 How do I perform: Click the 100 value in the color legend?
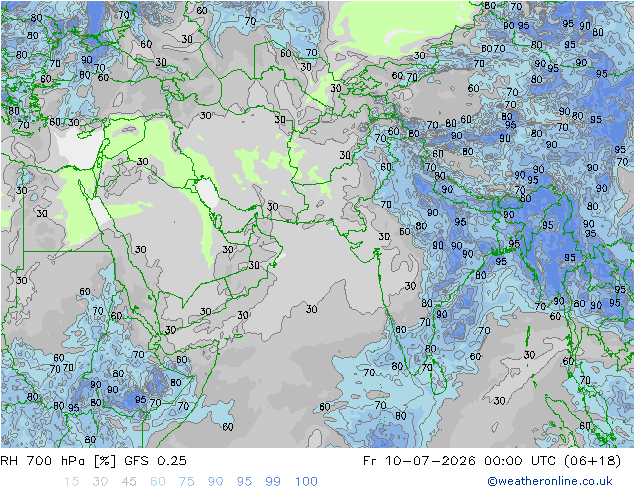(x=306, y=482)
